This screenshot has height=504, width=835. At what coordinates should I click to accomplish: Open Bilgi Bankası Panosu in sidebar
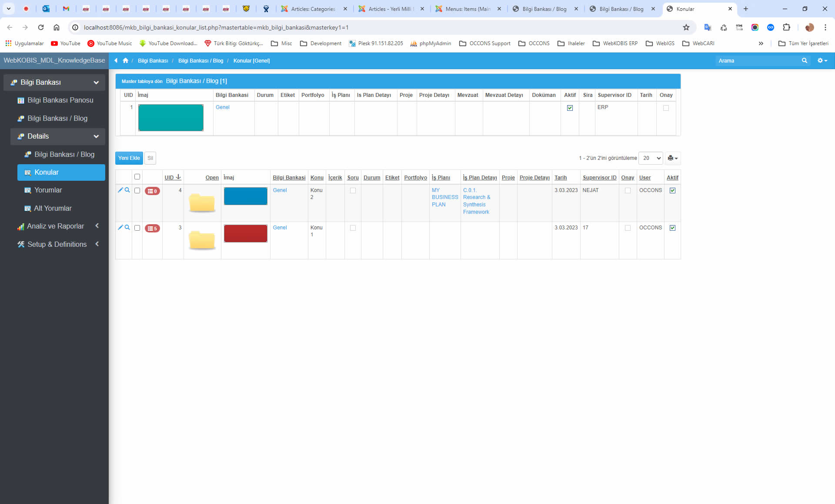click(58, 100)
